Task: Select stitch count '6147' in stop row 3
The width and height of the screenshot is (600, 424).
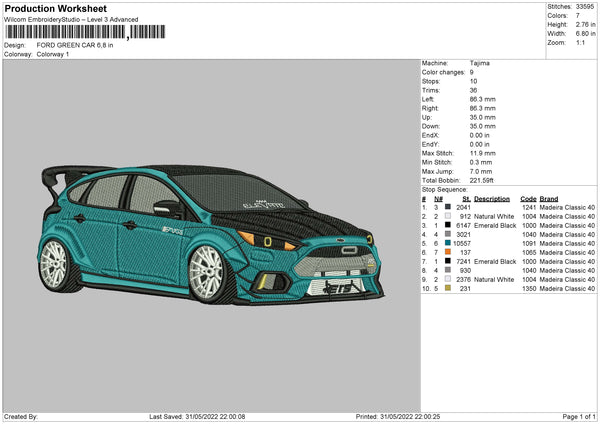Action: (x=463, y=225)
